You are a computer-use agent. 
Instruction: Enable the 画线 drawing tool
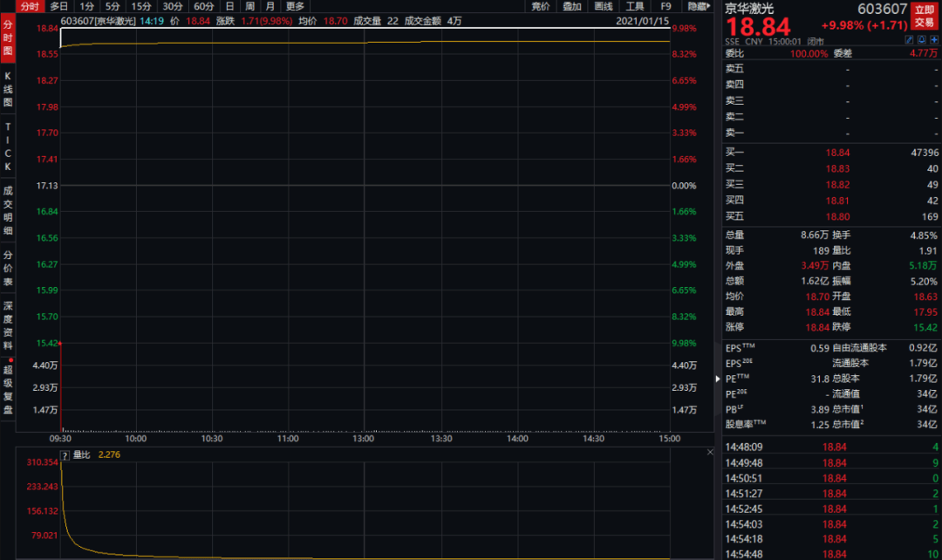click(x=604, y=6)
